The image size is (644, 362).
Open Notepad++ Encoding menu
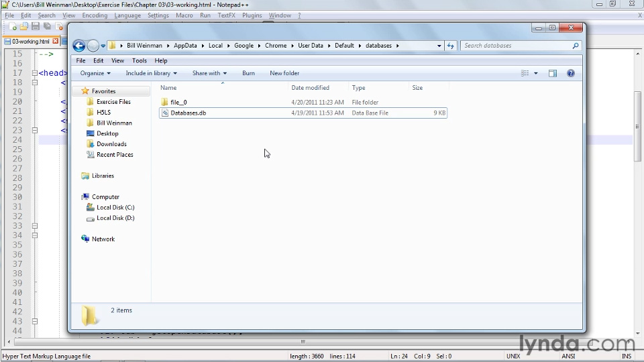coord(95,15)
